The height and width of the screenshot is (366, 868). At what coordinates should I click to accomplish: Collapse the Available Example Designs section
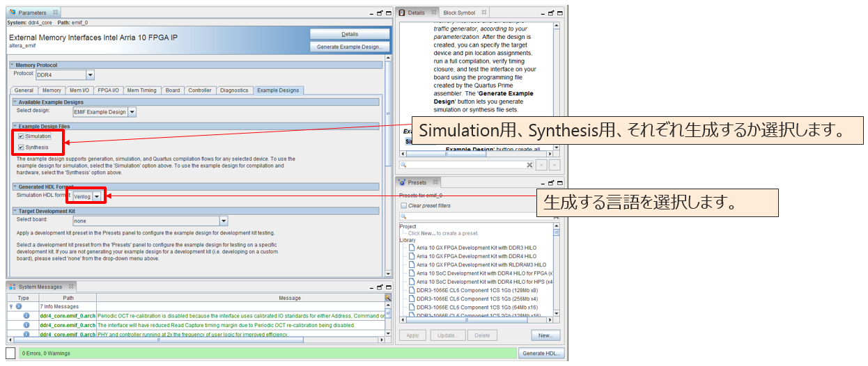pos(14,102)
